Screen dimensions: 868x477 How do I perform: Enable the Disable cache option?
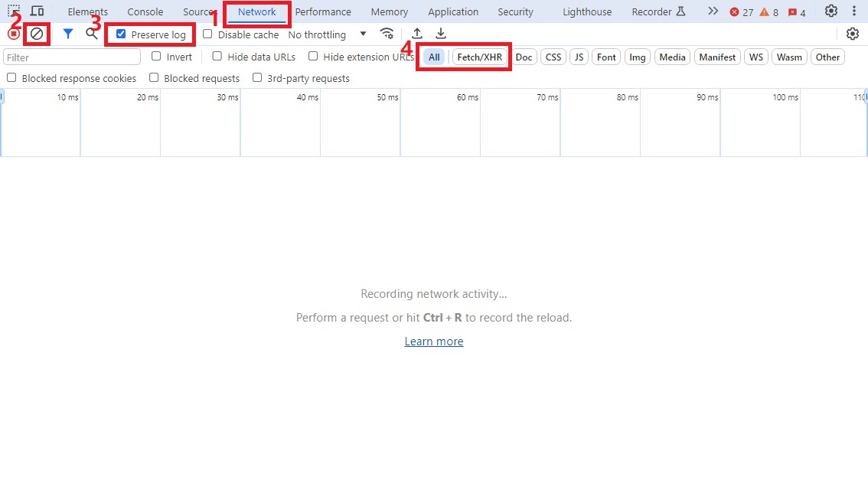click(x=207, y=34)
